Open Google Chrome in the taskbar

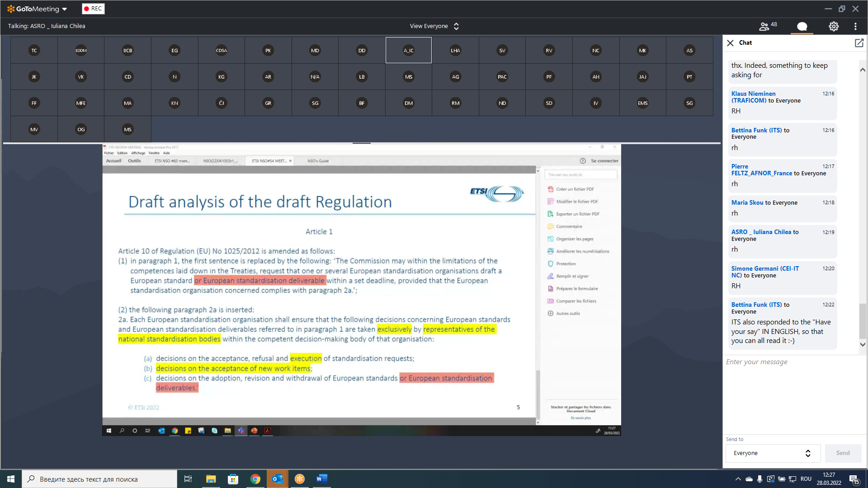click(255, 479)
